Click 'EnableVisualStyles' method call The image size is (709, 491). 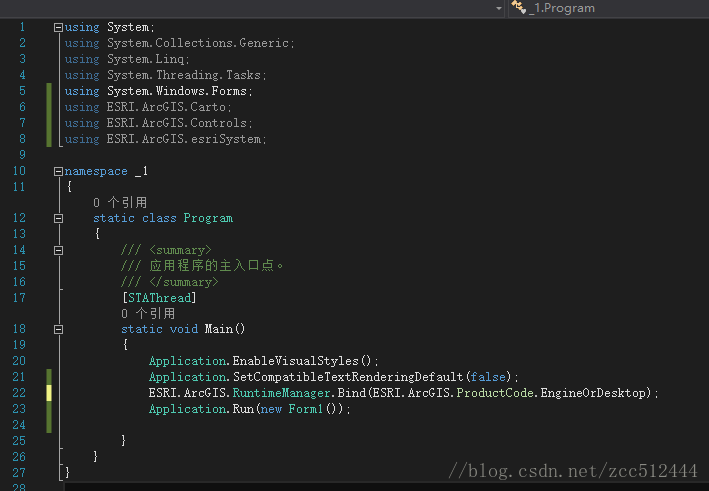click(296, 361)
